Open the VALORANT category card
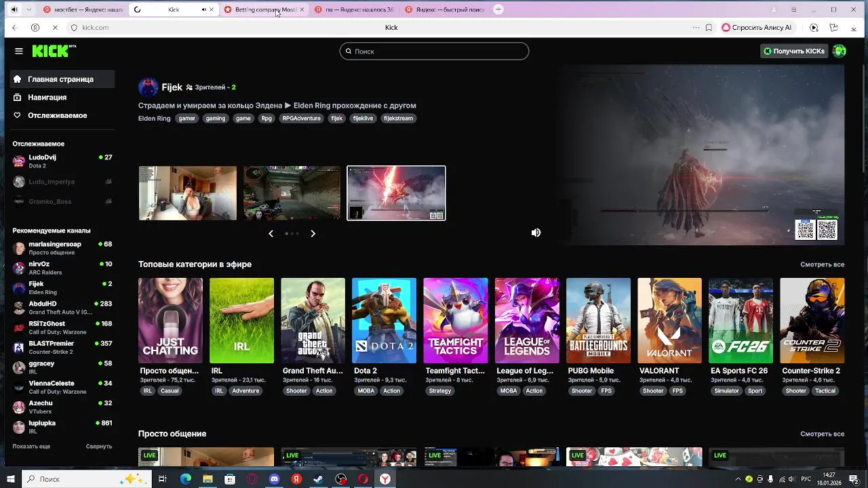The width and height of the screenshot is (868, 488). pos(669,321)
